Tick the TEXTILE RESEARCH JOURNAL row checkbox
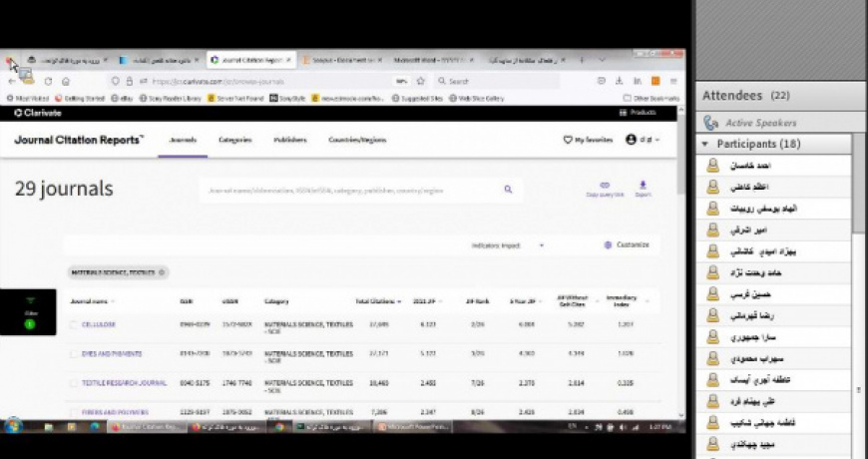The image size is (868, 459). (74, 384)
